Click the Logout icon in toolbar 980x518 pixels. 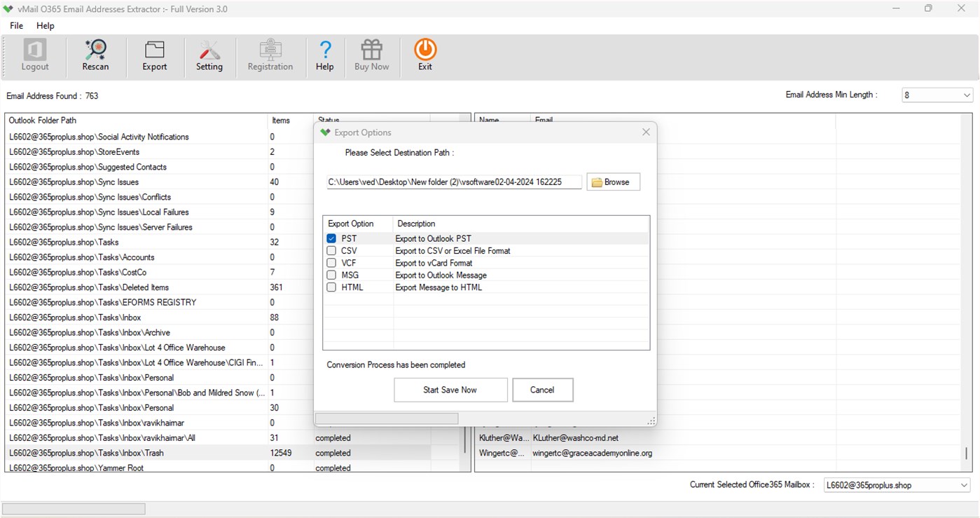coord(34,55)
